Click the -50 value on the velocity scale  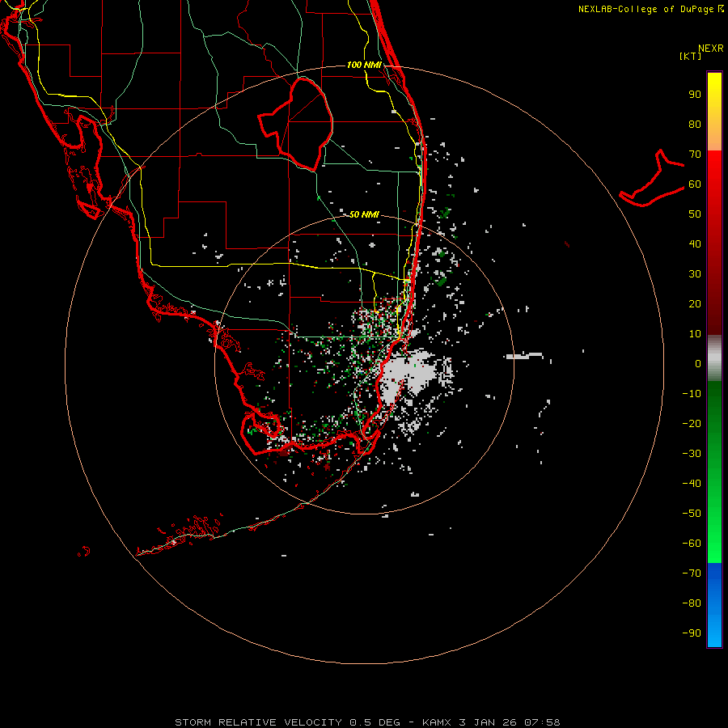point(692,514)
